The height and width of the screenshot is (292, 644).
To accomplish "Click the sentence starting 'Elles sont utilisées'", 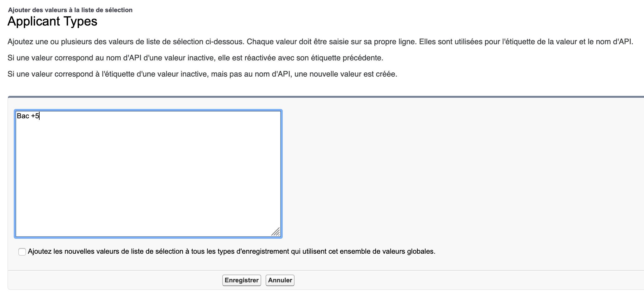I will [526, 42].
